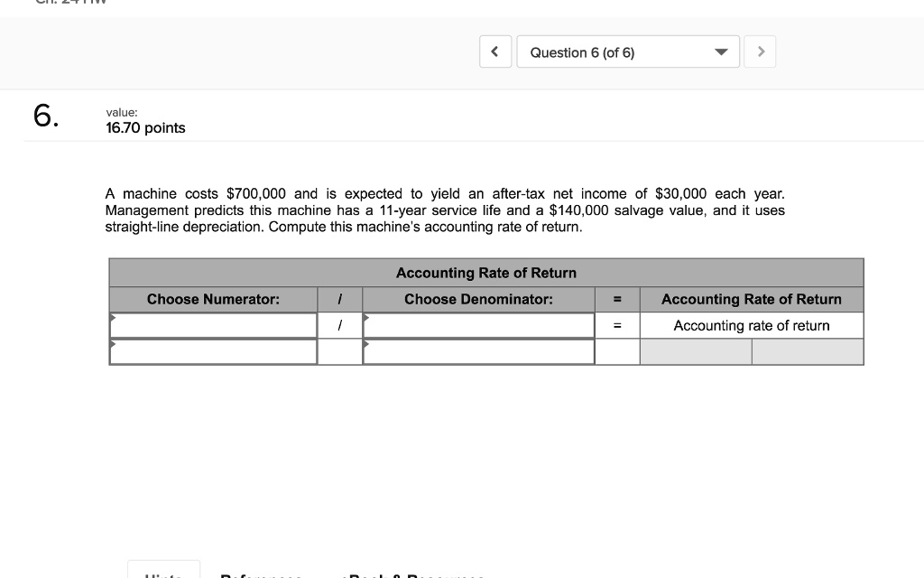Click the 'Choose Denominator:' column header
This screenshot has height=578, width=924.
tap(478, 300)
